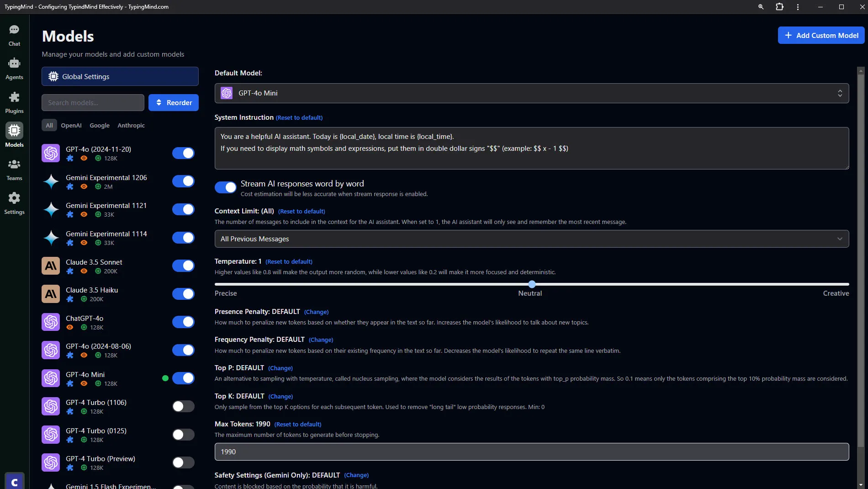Viewport: 868px width, 489px height.
Task: Reset Max Tokens to default
Action: pyautogui.click(x=298, y=425)
